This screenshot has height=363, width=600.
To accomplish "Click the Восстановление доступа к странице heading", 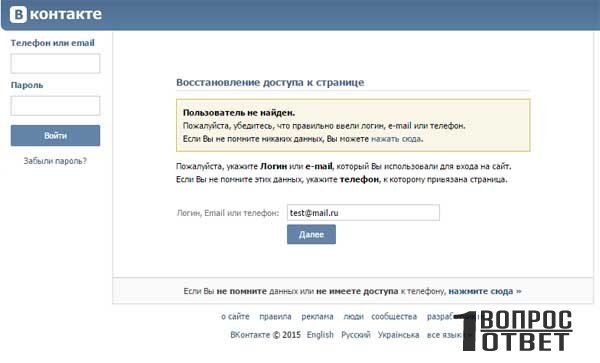I will point(270,82).
